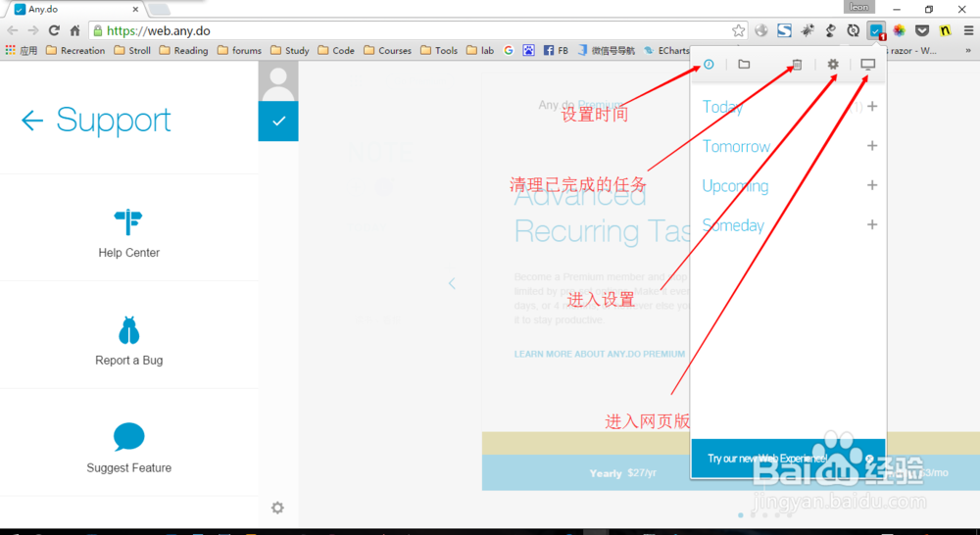Select the Any.do browser tab

point(76,10)
